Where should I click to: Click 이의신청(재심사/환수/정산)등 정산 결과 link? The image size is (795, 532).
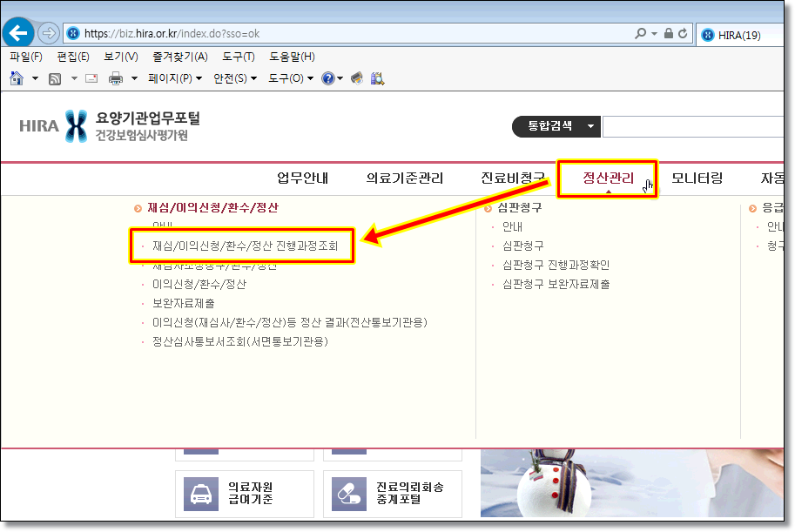point(289,322)
